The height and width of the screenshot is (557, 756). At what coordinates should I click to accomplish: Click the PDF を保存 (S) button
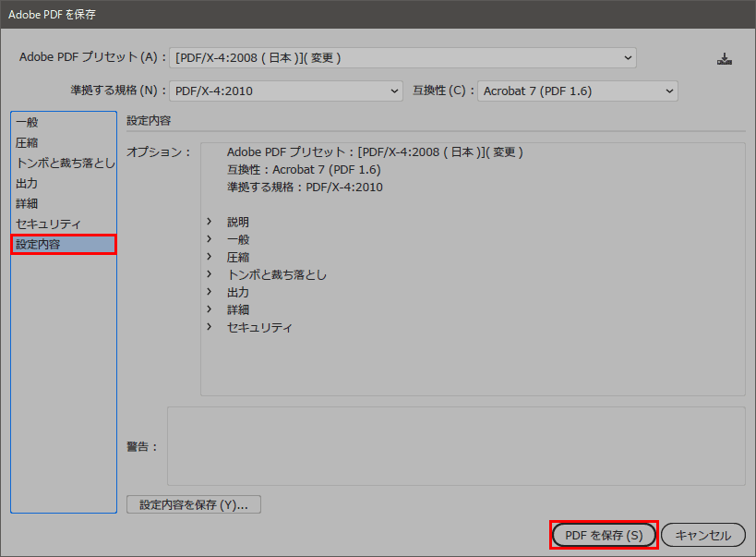604,535
